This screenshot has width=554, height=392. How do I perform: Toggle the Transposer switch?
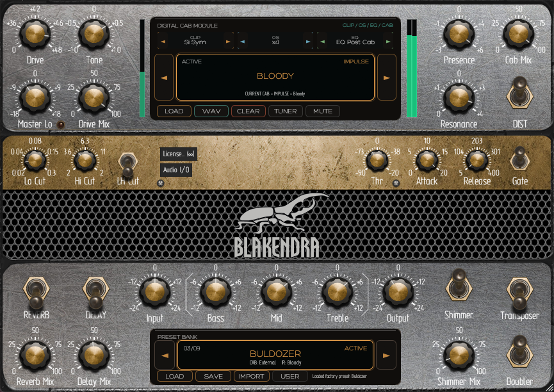519,293
